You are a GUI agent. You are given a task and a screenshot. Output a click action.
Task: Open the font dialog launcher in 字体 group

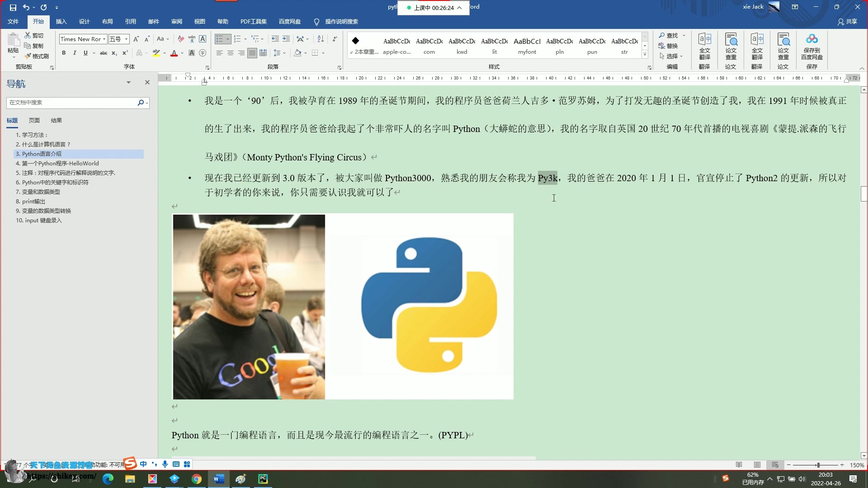click(208, 67)
